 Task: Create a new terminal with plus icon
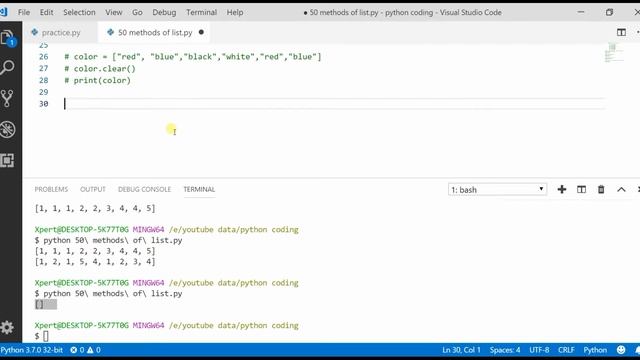point(562,189)
